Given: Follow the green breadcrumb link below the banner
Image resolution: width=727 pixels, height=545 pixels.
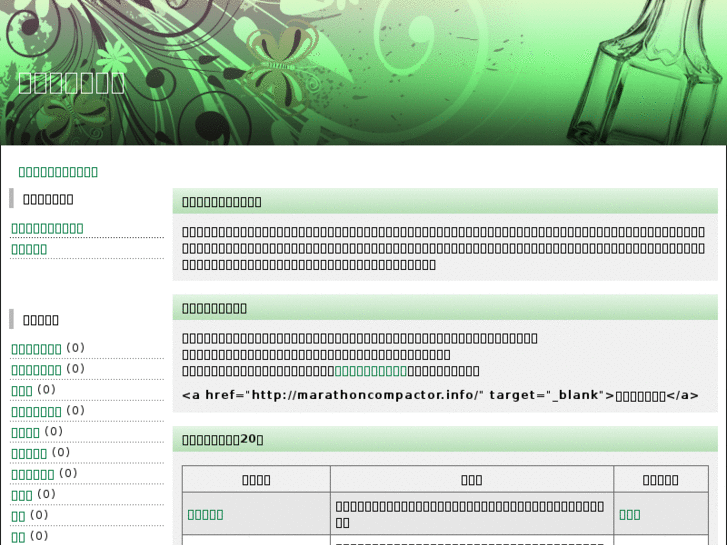Looking at the screenshot, I should point(58,172).
